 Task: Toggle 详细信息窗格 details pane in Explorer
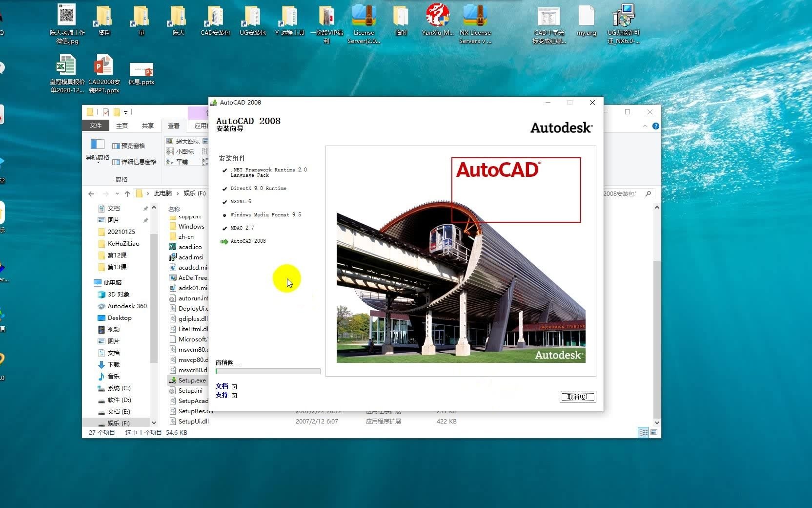coord(134,162)
